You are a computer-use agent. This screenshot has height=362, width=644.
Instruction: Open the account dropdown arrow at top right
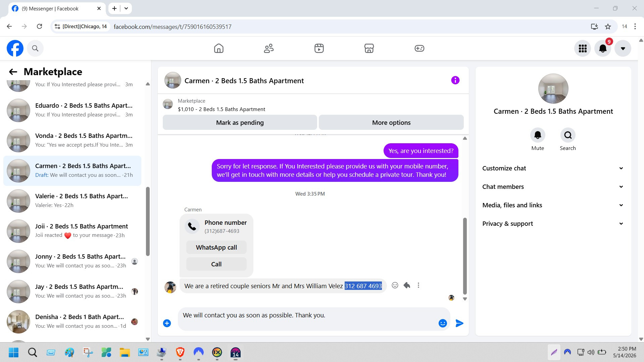(623, 49)
